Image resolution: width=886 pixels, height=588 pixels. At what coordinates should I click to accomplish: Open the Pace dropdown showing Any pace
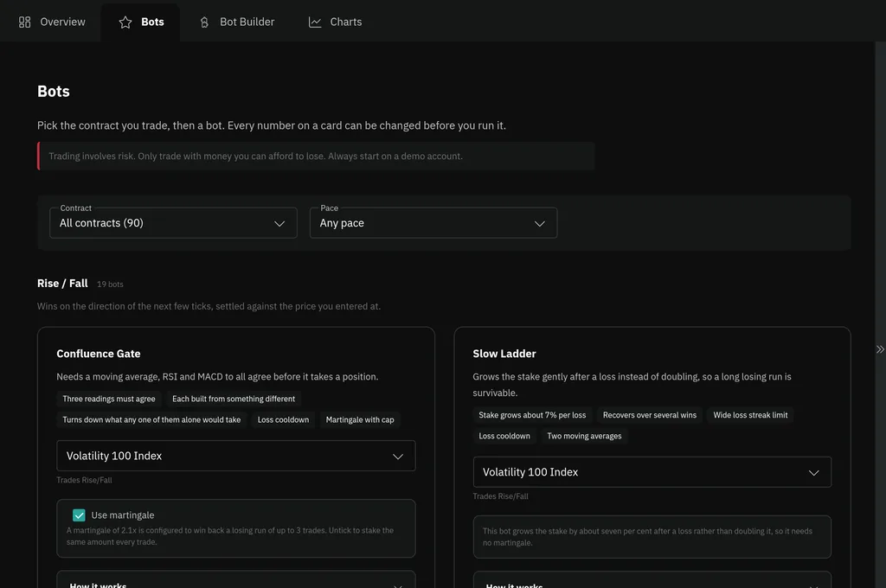pyautogui.click(x=433, y=223)
